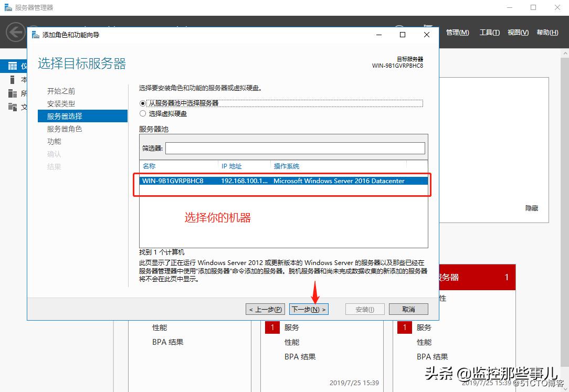The image size is (569, 392).
Task: Select the 本地服务器 icon in the left sidebar
Action: 12,80
